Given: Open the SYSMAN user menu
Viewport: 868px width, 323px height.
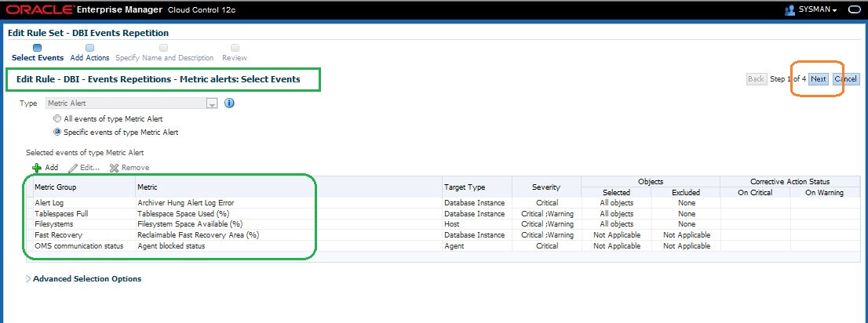Looking at the screenshot, I should pos(817,9).
